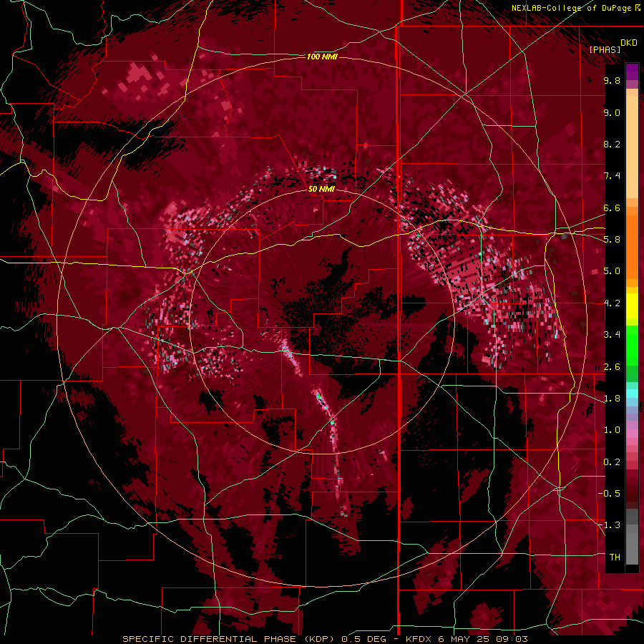Image resolution: width=644 pixels, height=644 pixels.
Task: Pick the purple top color bar segment
Action: coord(632,72)
